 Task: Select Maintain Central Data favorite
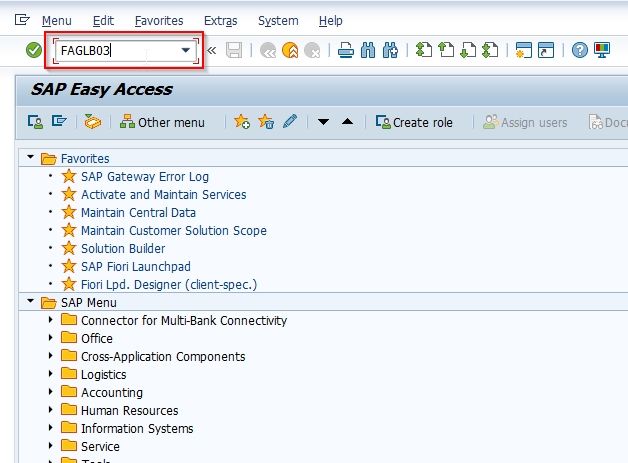[139, 213]
